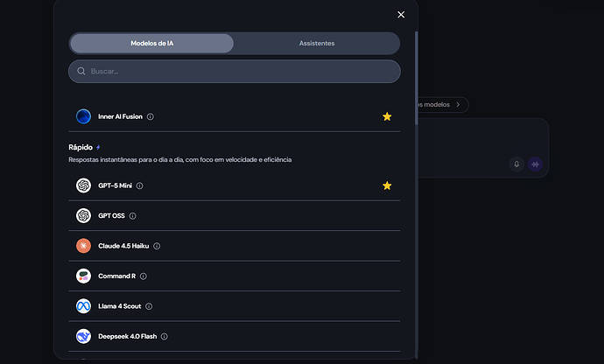Select the Claude 4.5 Haiku model

point(235,246)
